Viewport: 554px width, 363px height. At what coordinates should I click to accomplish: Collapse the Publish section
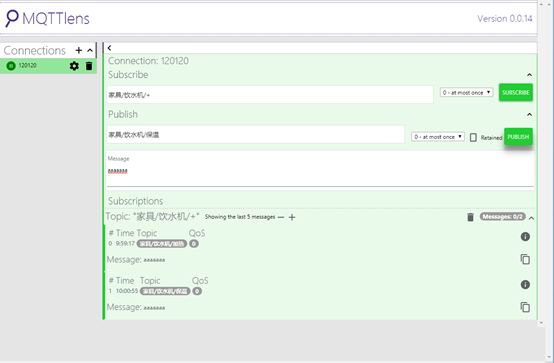529,115
